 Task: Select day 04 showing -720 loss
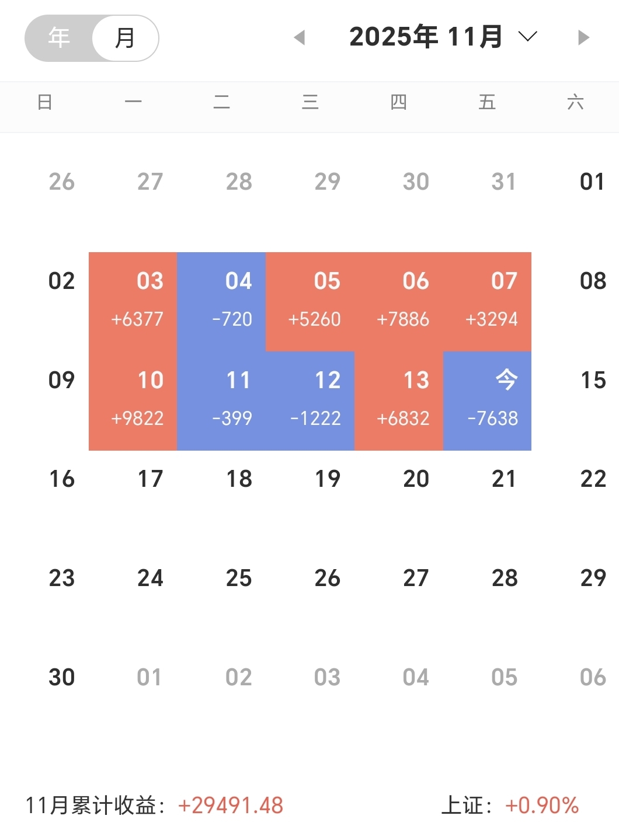coord(221,302)
